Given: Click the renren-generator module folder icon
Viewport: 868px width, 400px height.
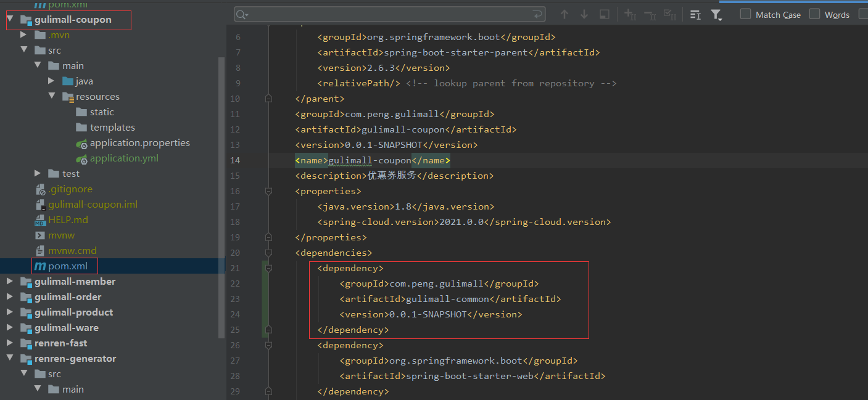Looking at the screenshot, I should [26, 359].
